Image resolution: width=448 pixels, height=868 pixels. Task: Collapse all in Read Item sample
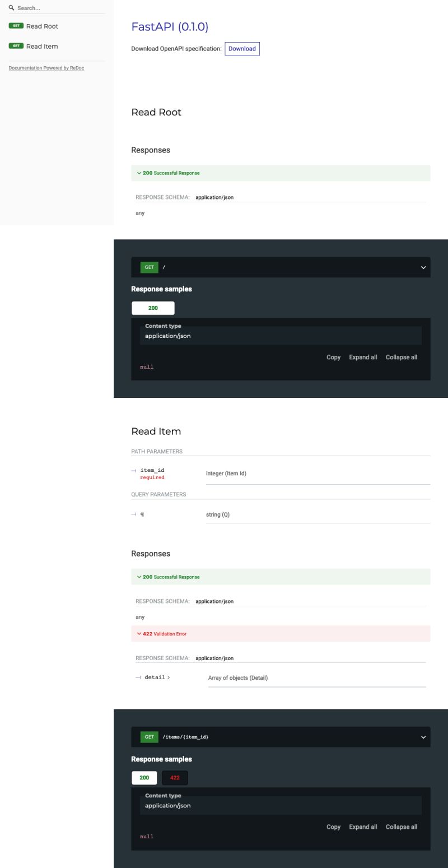(402, 827)
